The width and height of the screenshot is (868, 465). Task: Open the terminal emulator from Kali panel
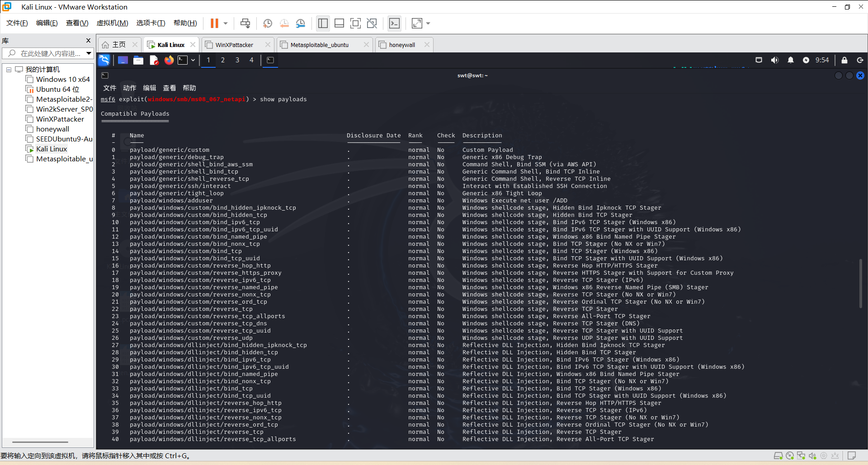[x=183, y=60]
